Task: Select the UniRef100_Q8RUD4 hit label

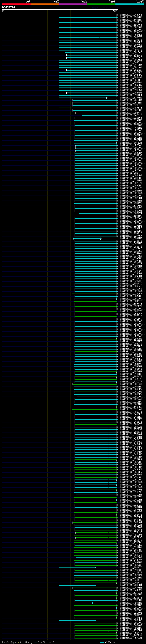Action: (131, 585)
